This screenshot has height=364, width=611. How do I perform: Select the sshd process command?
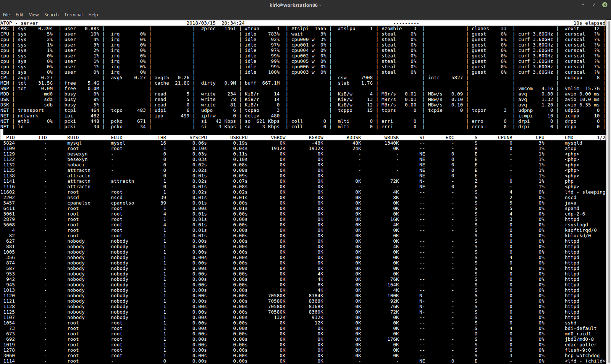point(571,323)
